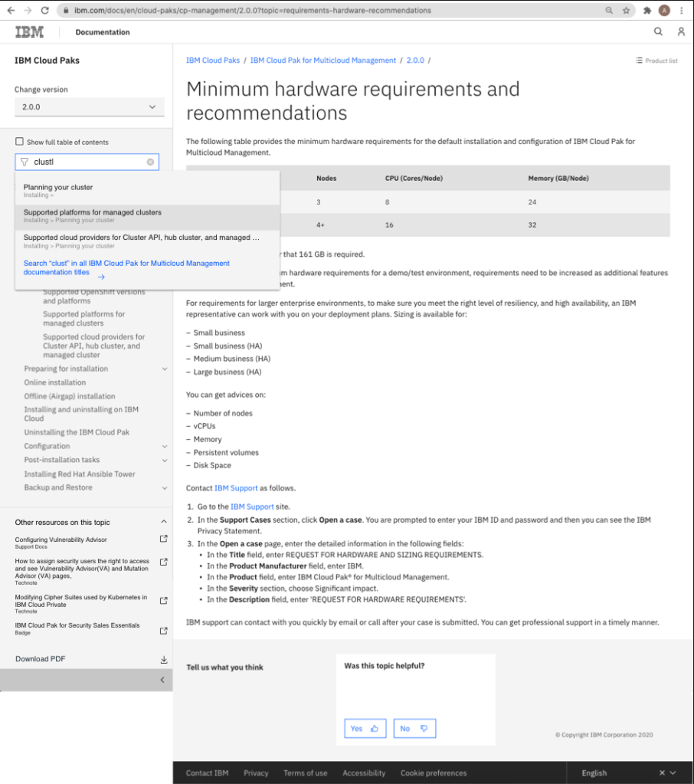Expand the Backup and Restore section
Screen dimensions: 694x784
[165, 488]
